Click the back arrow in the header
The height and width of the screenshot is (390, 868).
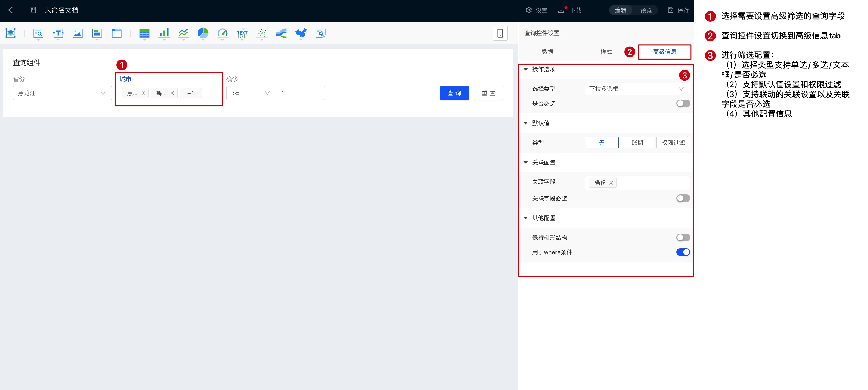(x=10, y=10)
